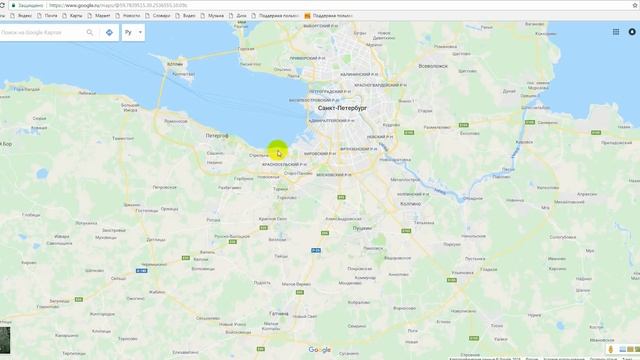Focus the Google Maps search field

tap(41, 32)
